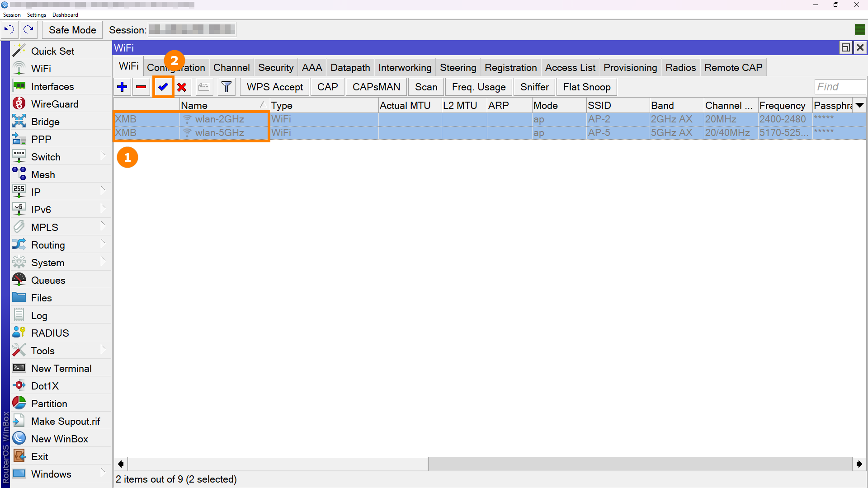Open the Log viewer

61,315
